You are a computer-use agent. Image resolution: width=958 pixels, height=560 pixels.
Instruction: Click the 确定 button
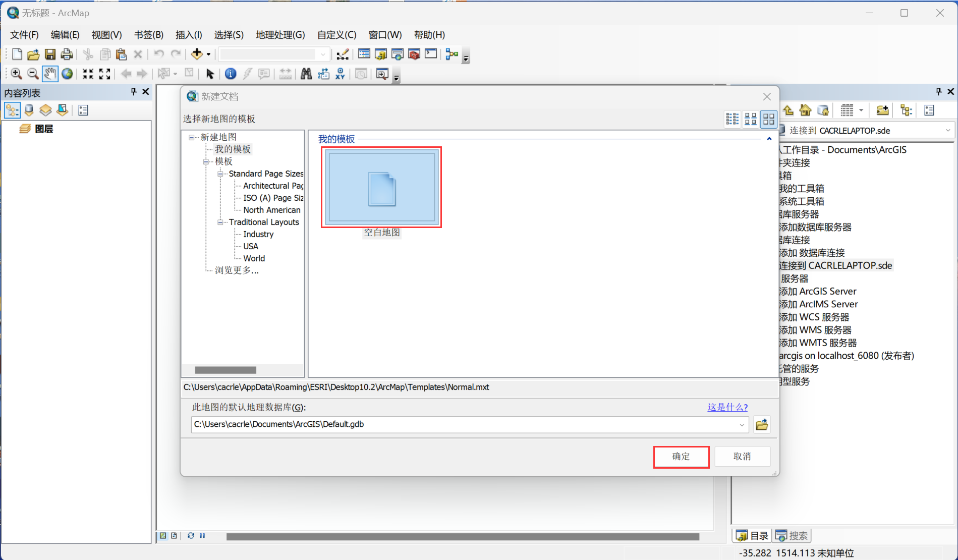point(681,457)
